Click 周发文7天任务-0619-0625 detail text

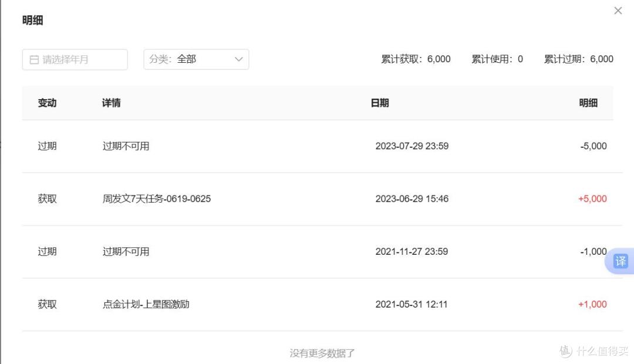[x=157, y=198]
